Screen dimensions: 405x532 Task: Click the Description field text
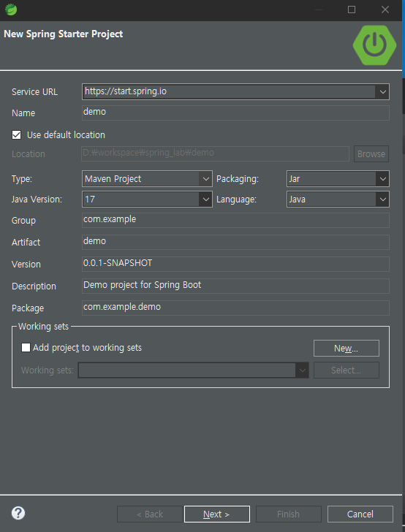pyautogui.click(x=143, y=285)
